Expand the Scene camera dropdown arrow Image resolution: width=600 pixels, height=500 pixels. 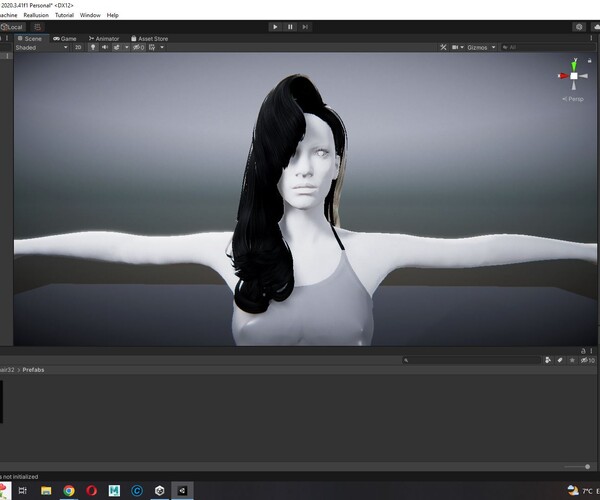pos(462,47)
